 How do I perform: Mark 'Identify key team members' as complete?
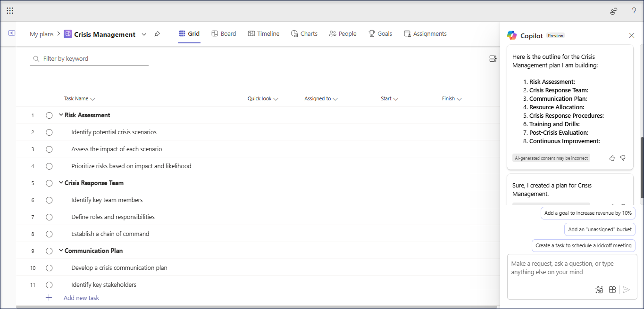pyautogui.click(x=49, y=200)
